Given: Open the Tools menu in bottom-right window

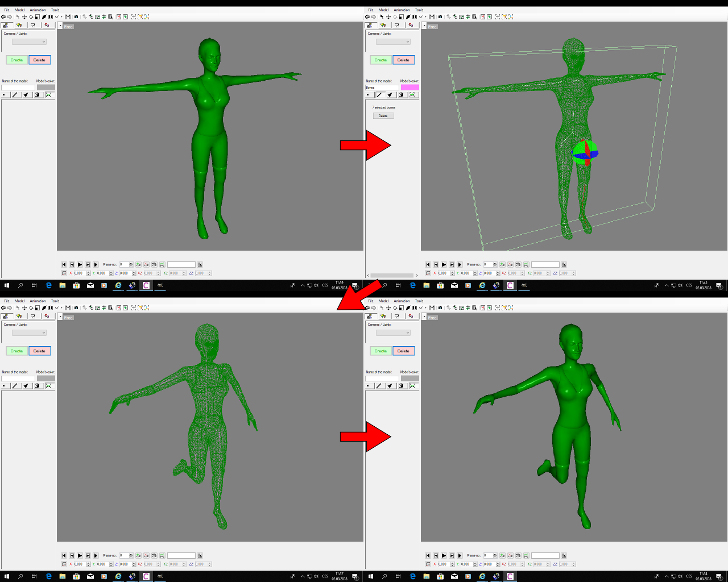Looking at the screenshot, I should [x=419, y=301].
